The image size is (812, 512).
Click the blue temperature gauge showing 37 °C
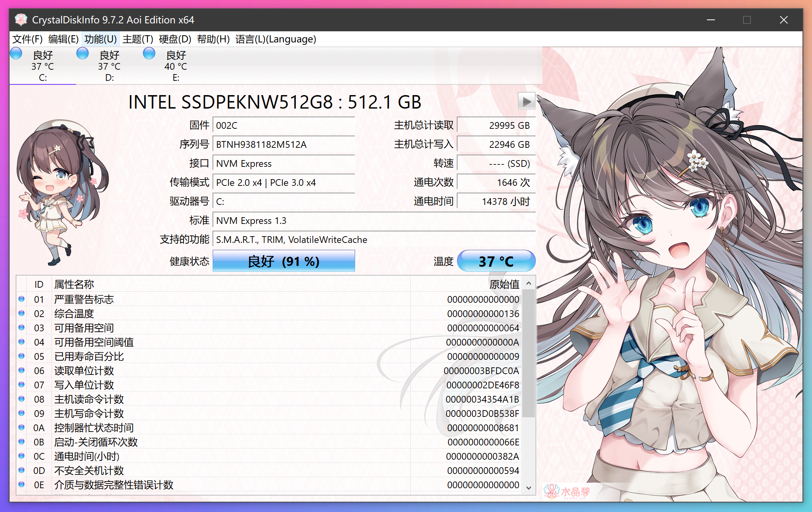pos(496,261)
